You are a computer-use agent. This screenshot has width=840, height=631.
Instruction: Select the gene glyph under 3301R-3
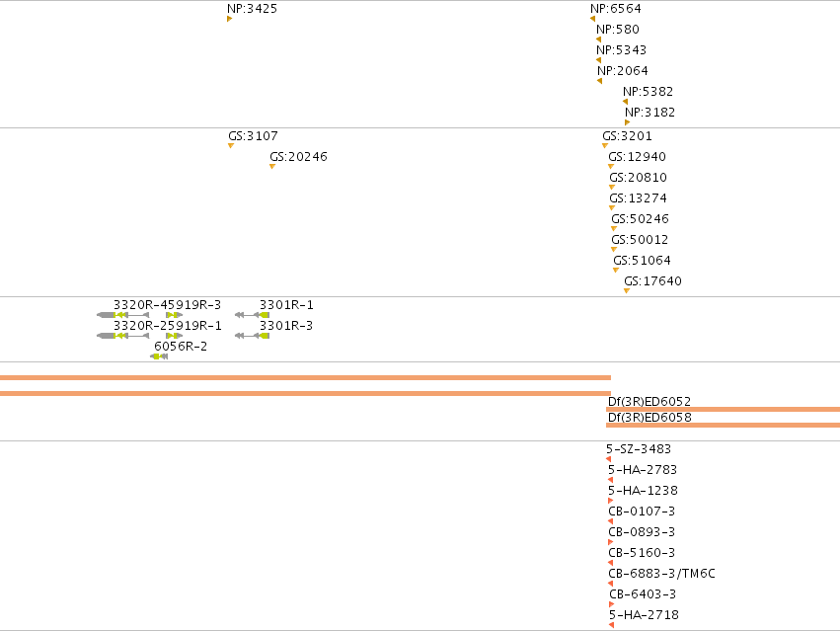[252, 336]
